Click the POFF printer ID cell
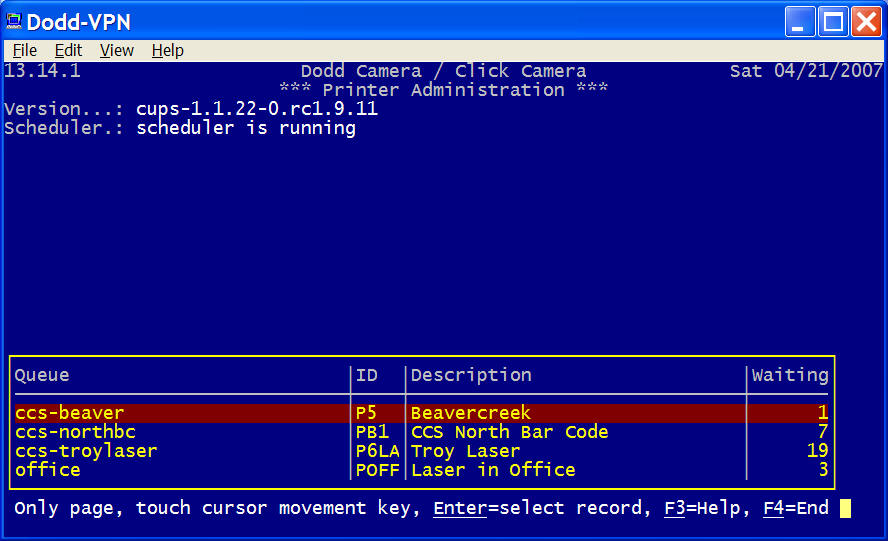The height and width of the screenshot is (541, 888). coord(377,470)
